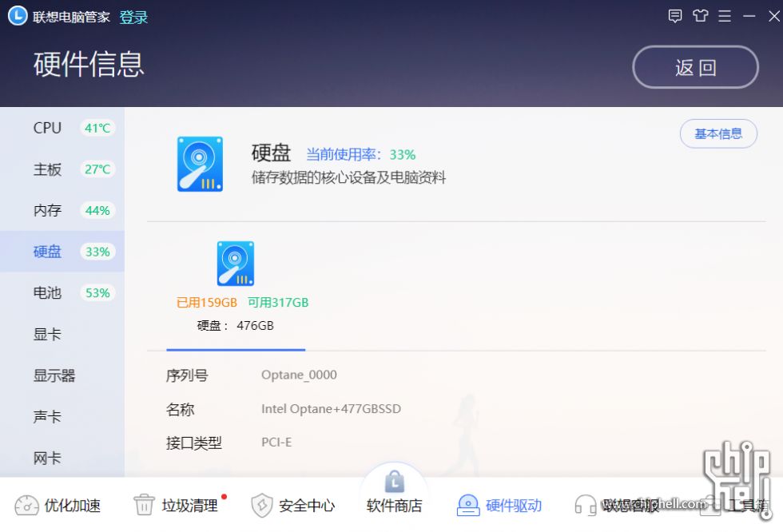Open 硬件驱动 hardware driver icon
This screenshot has width=783, height=532.
click(468, 505)
